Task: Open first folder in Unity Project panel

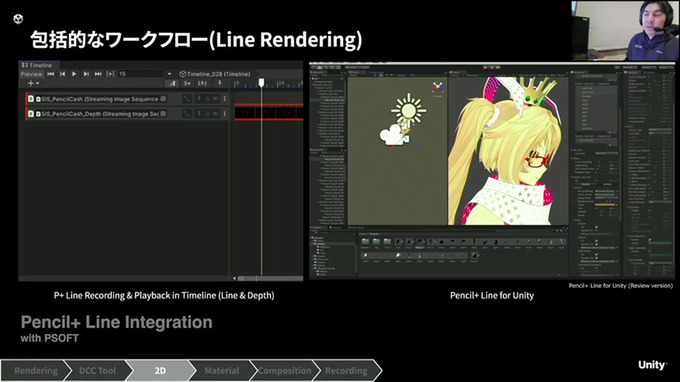Action: coord(365,242)
